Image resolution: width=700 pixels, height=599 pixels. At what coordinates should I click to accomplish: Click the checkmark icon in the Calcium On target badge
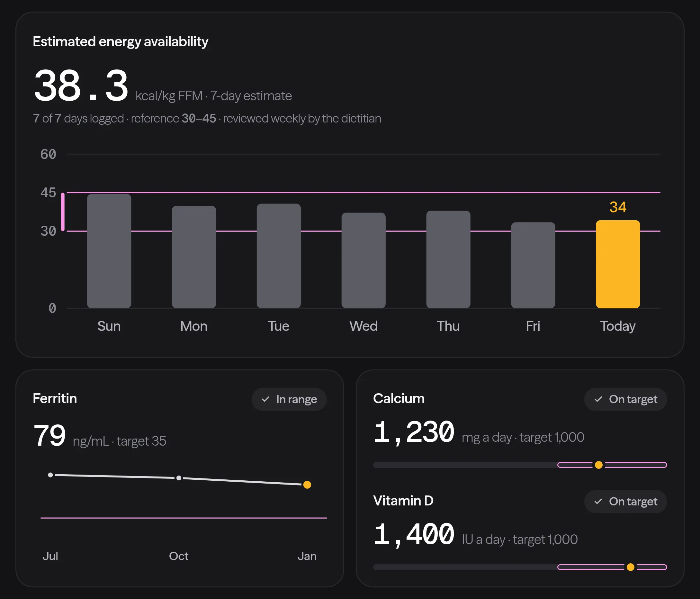[x=598, y=399]
